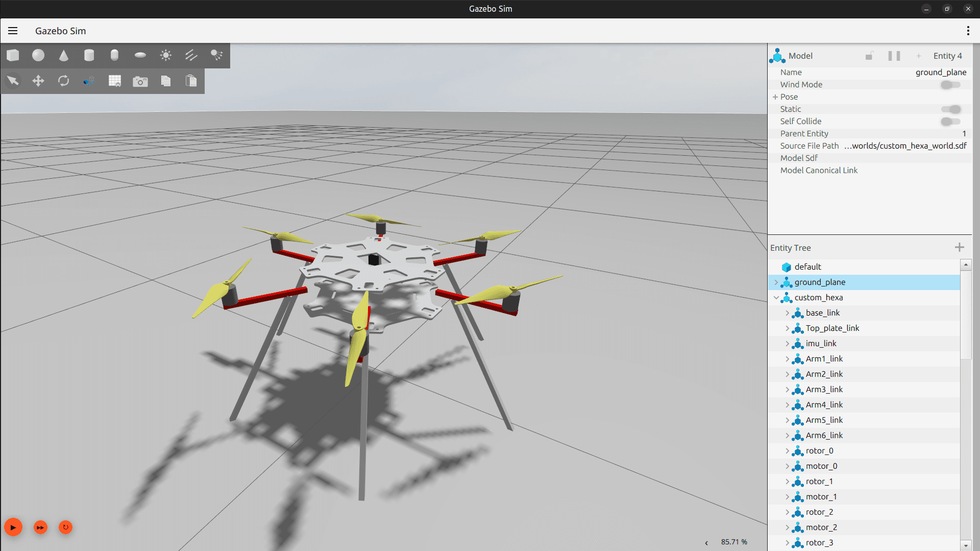The height and width of the screenshot is (551, 980).
Task: Insert a sphere shape
Action: click(x=38, y=55)
